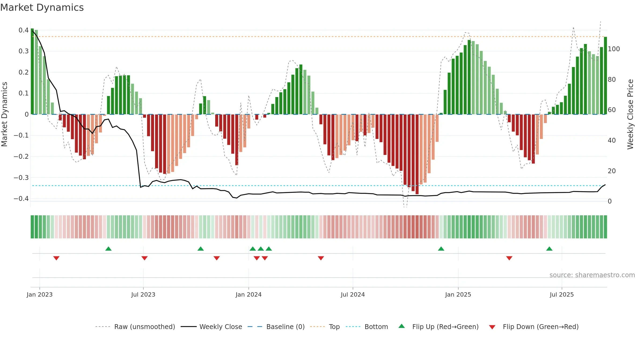Click the green Flip Up triangle legend icon
Screen dimensions: 644x362
(402, 326)
